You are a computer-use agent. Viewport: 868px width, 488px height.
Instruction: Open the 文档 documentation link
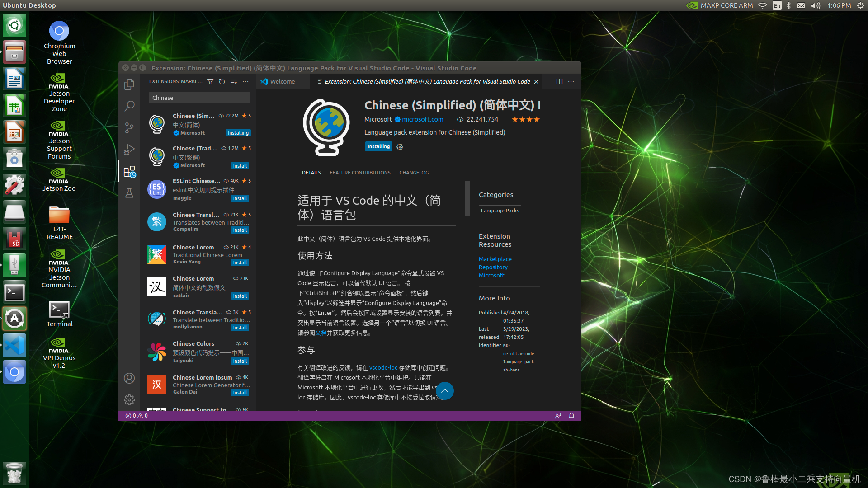(x=321, y=333)
